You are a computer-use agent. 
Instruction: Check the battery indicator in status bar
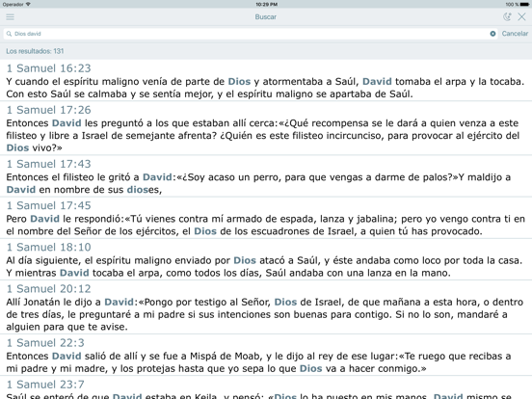pos(524,5)
